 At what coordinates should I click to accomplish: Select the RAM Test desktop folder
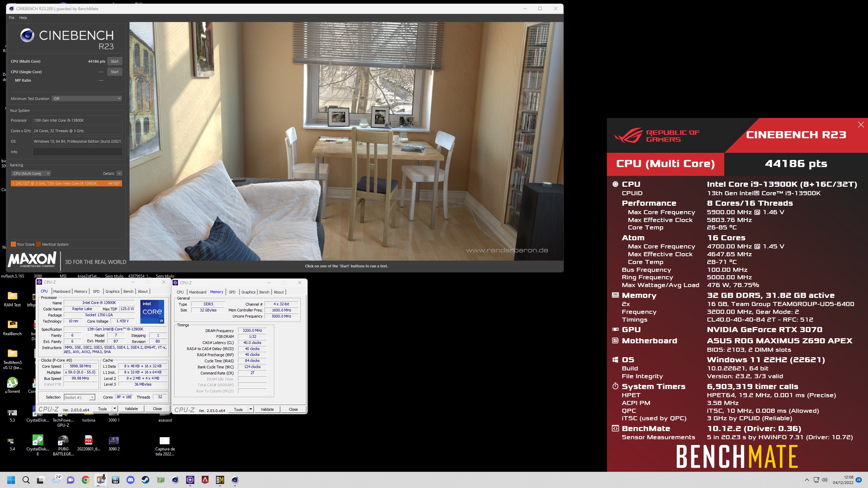13,299
